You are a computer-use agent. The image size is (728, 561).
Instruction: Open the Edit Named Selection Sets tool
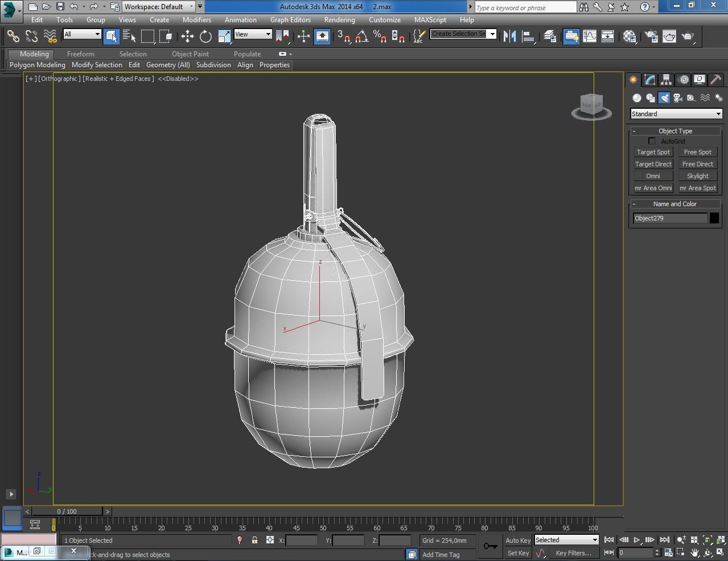tap(419, 36)
